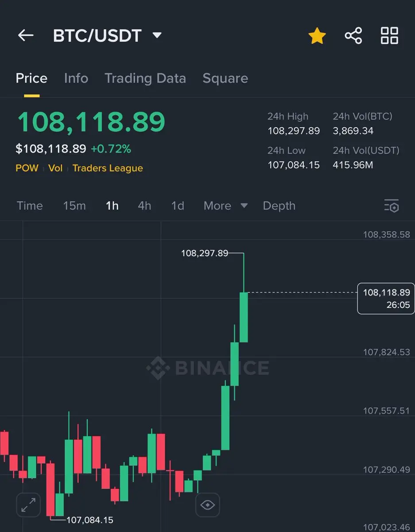Toggle the yellow favorite star
Viewport: 415px width, 532px height.
coord(317,36)
